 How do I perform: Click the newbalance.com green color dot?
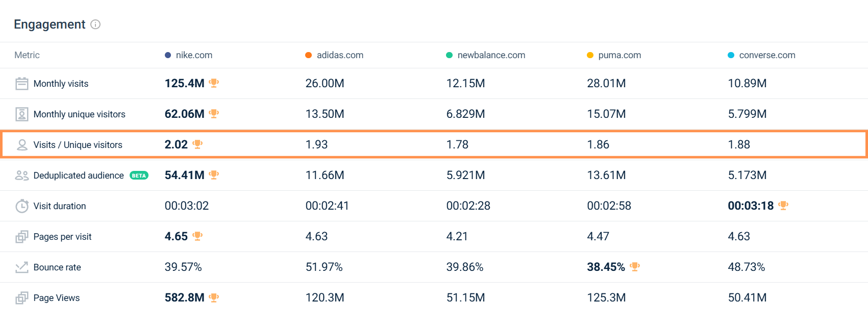point(449,55)
